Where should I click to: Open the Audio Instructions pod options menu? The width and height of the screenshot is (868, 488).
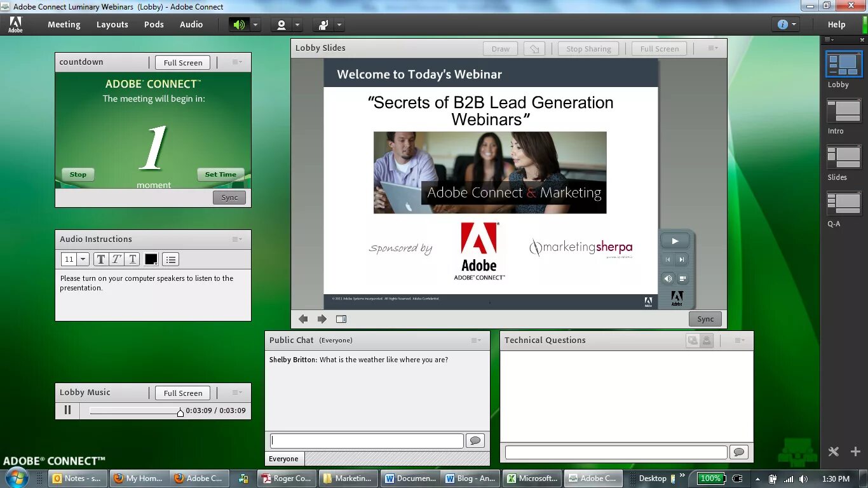(237, 240)
